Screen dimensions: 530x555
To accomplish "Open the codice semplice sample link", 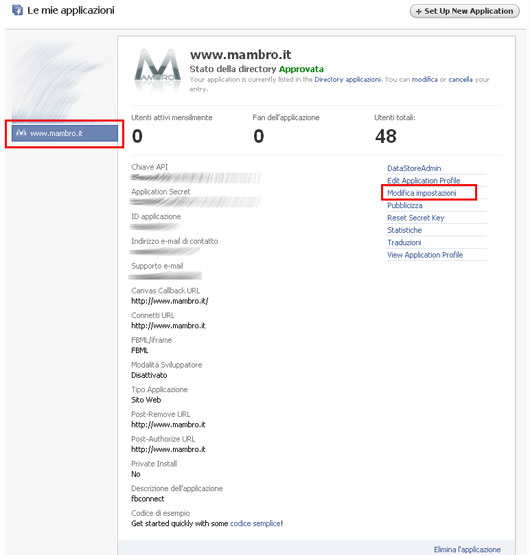I will [256, 523].
